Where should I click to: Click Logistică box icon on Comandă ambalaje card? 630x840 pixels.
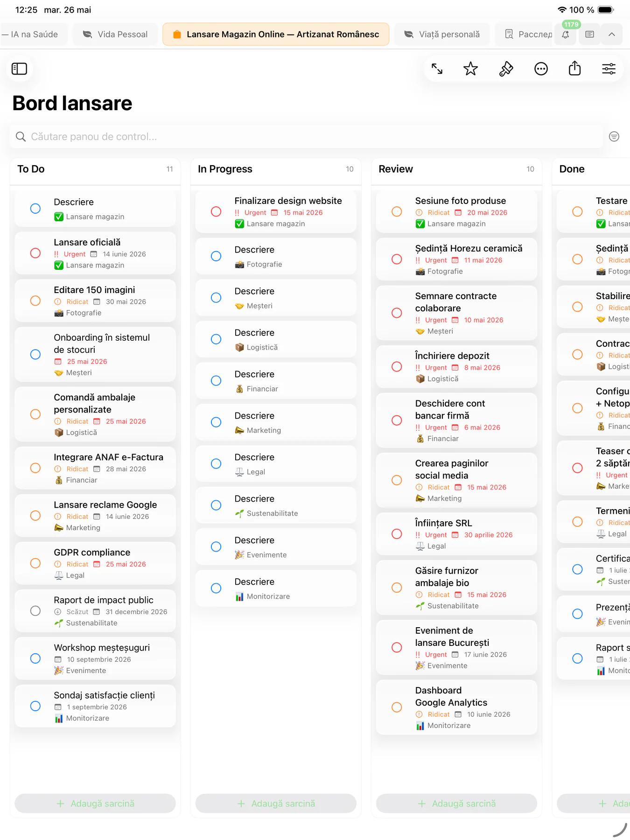(x=59, y=432)
